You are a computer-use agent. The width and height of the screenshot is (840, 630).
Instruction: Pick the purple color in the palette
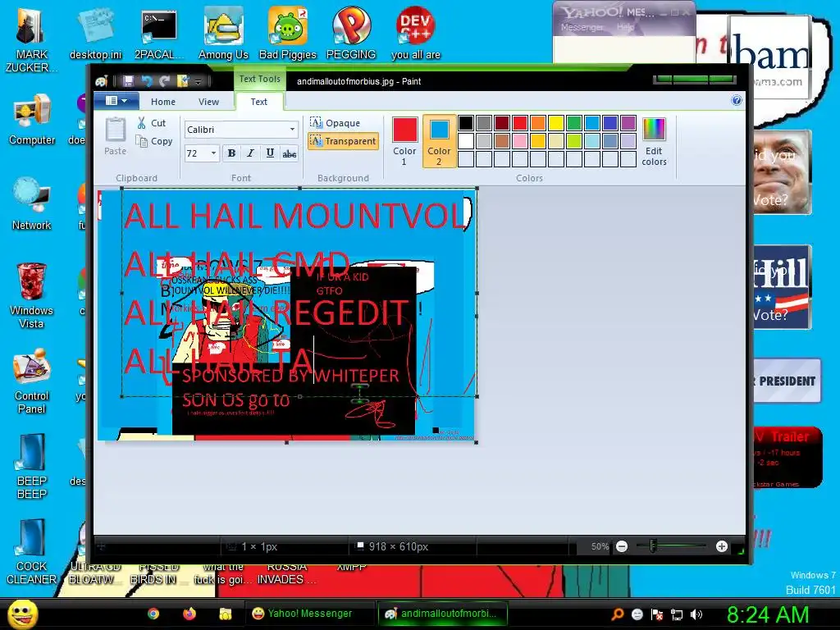(628, 123)
